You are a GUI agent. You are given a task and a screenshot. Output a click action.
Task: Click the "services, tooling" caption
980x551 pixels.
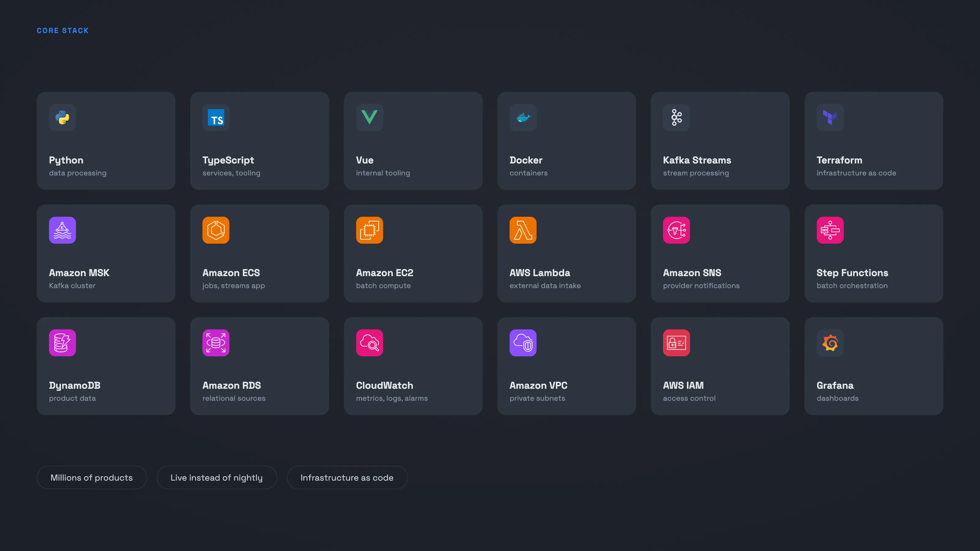(x=231, y=173)
